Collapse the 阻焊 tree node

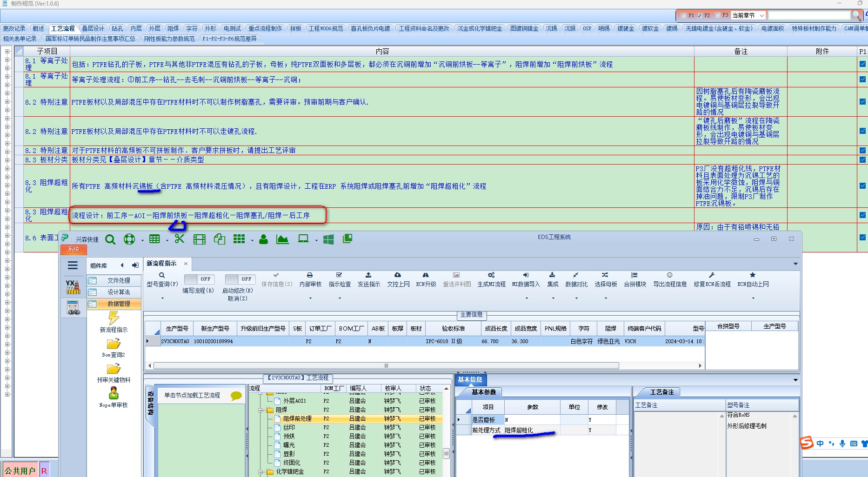pos(261,410)
